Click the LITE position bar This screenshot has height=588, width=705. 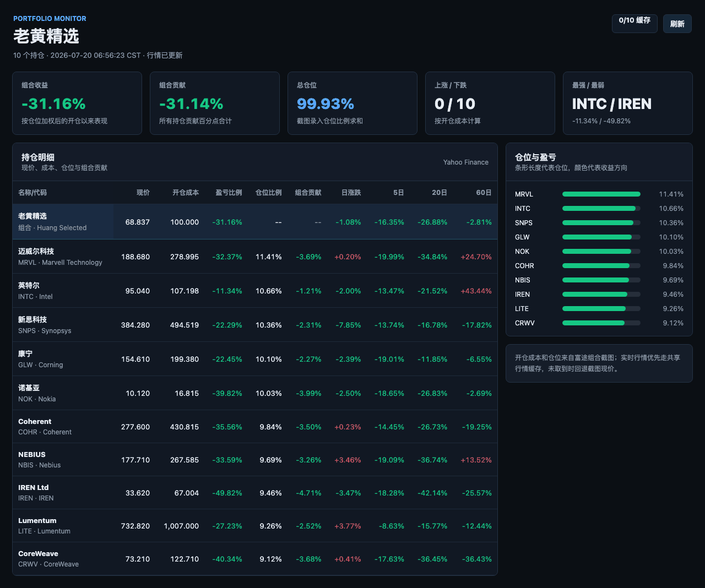[x=601, y=309]
